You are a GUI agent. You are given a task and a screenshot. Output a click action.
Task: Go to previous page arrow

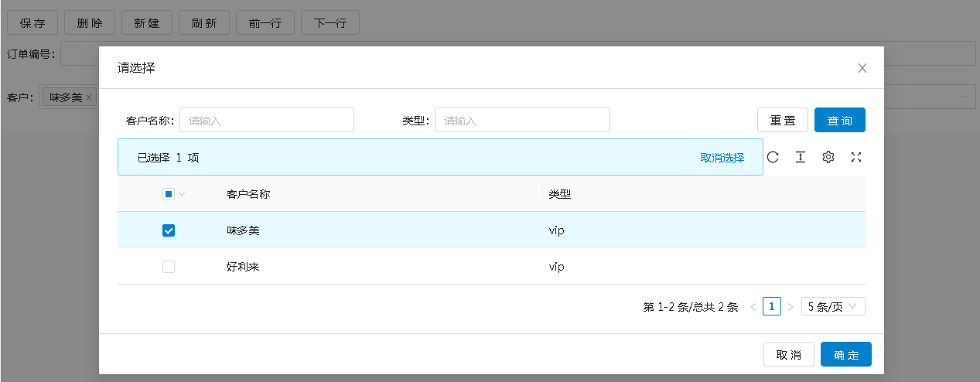753,307
